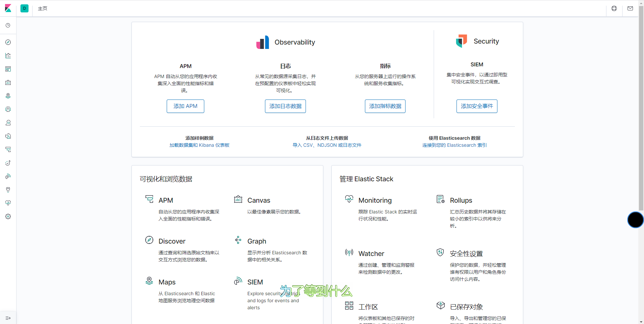Open Visualize chart icon in the sidebar
This screenshot has width=644, height=324.
coord(8,56)
